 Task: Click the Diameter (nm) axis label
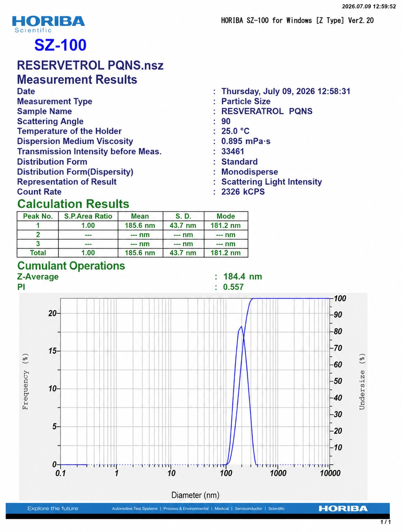pos(195,495)
